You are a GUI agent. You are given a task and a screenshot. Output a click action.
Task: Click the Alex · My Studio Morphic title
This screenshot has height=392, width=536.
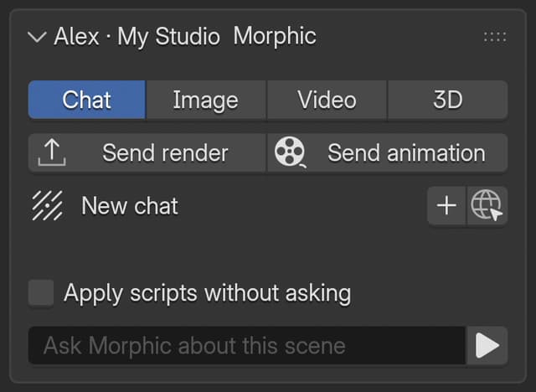coord(185,36)
